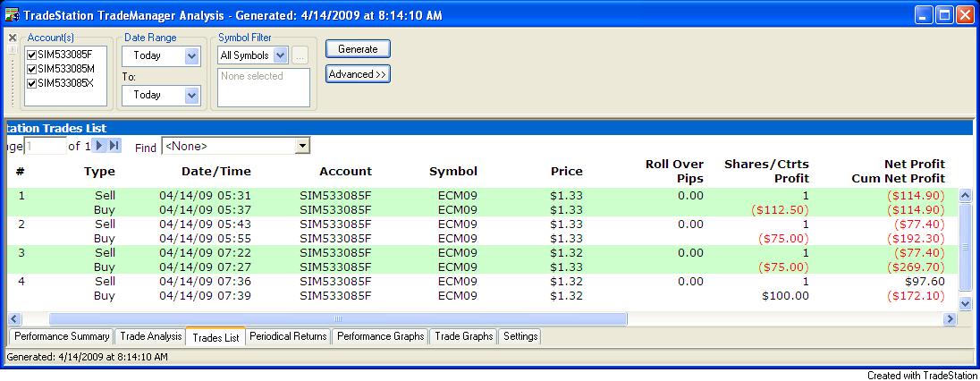Open the All Symbols filter dropdown
Screen dimensions: 980x381
[x=281, y=55]
